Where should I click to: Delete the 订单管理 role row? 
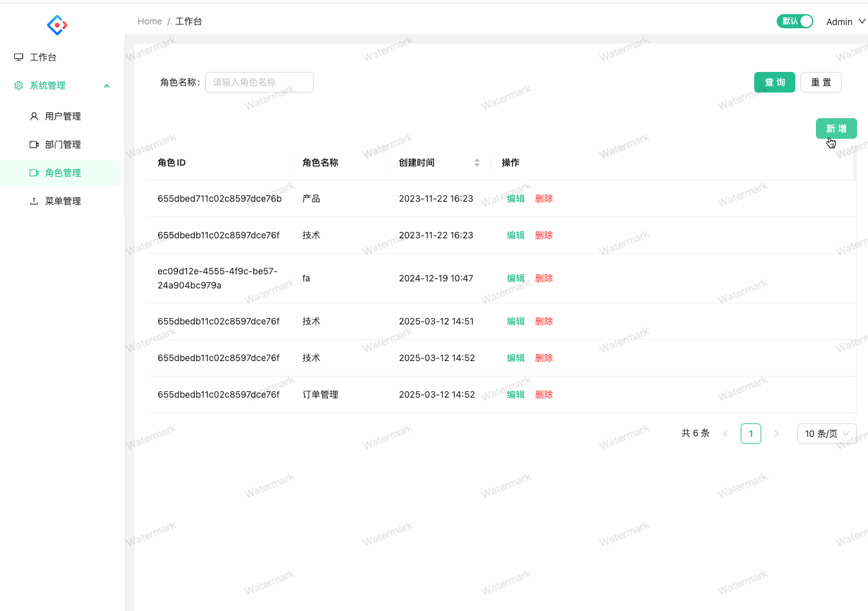pyautogui.click(x=544, y=394)
